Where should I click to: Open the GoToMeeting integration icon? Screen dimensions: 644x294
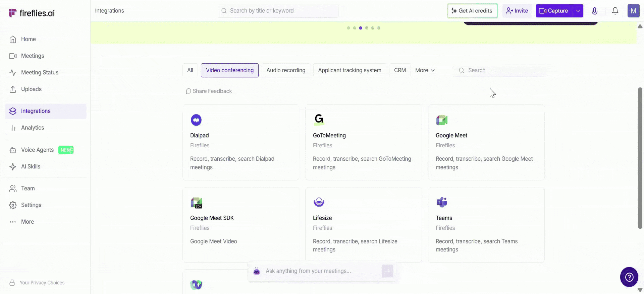(319, 120)
